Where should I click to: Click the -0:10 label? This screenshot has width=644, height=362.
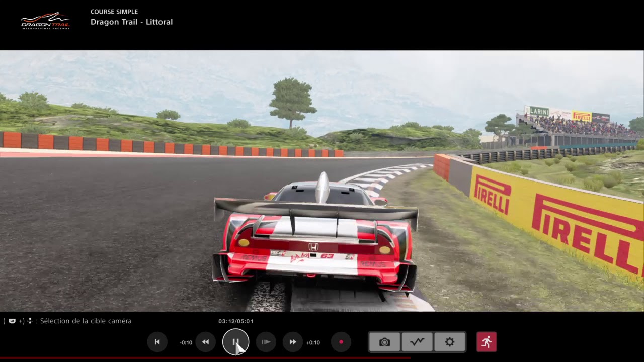[x=186, y=342]
